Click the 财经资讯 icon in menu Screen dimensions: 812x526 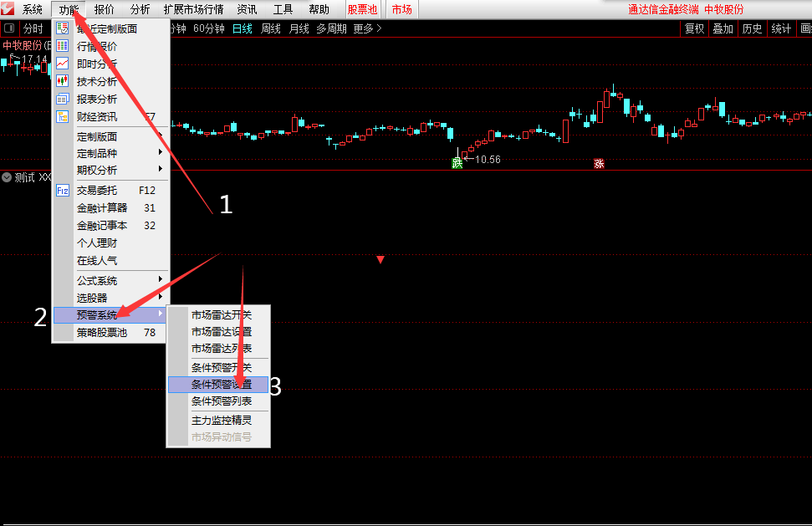(x=62, y=116)
